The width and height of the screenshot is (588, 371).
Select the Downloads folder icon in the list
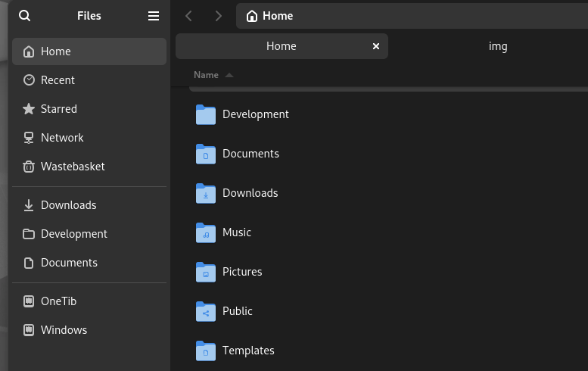(x=206, y=193)
